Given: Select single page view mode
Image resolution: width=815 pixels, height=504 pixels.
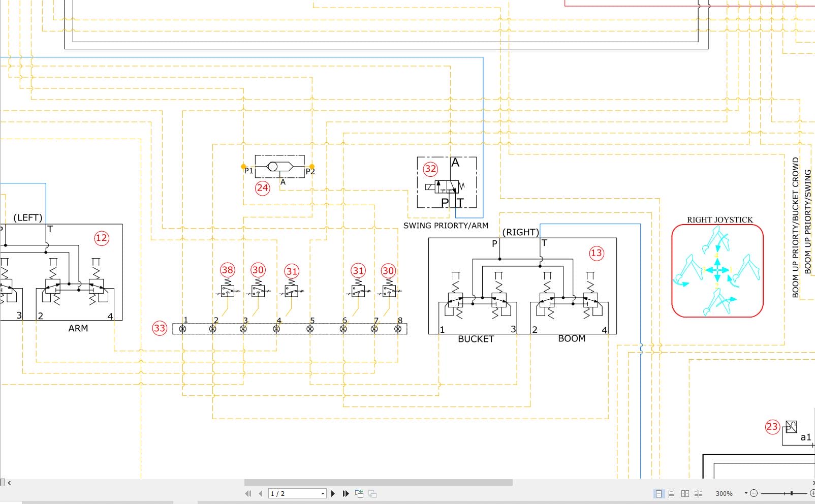Looking at the screenshot, I should (x=659, y=493).
